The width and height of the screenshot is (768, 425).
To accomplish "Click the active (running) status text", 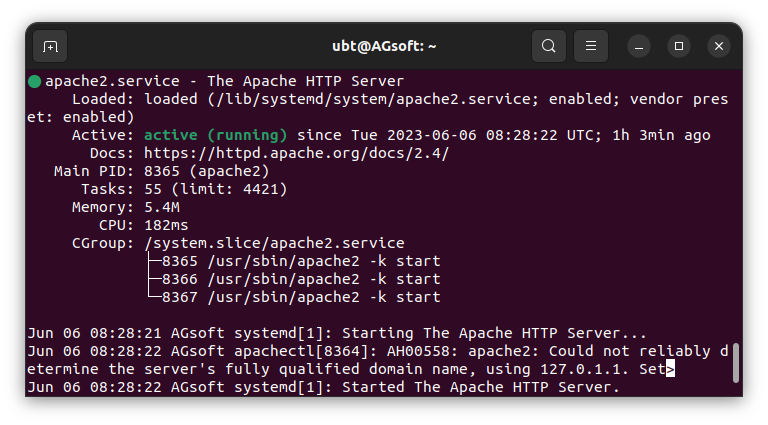I will point(216,135).
